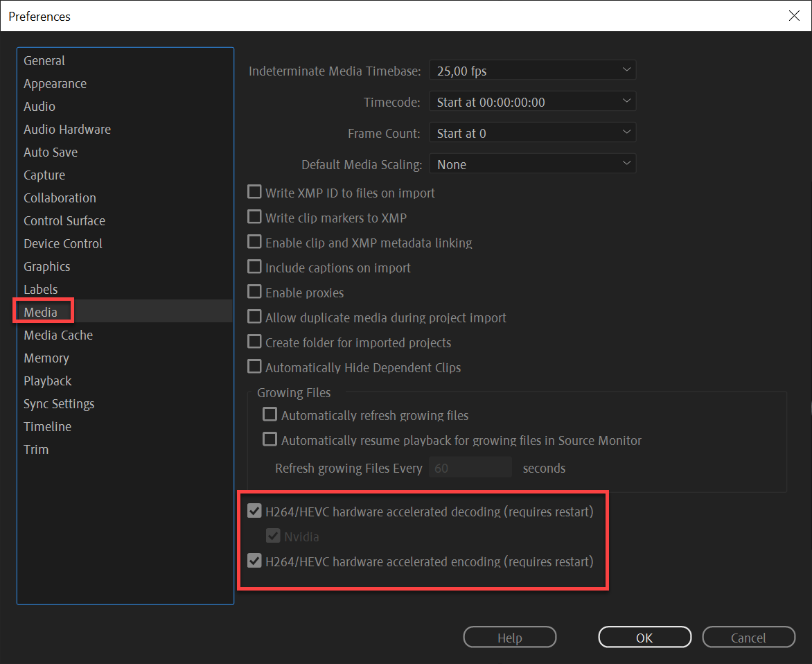Screen dimensions: 812x664
Task: Open the Frame Count dropdown
Action: [x=531, y=132]
